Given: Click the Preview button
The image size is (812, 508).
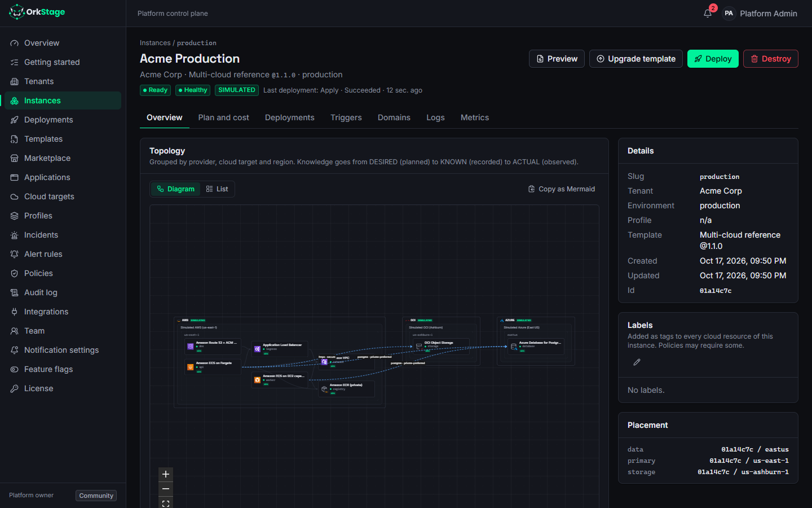Looking at the screenshot, I should click(x=557, y=59).
